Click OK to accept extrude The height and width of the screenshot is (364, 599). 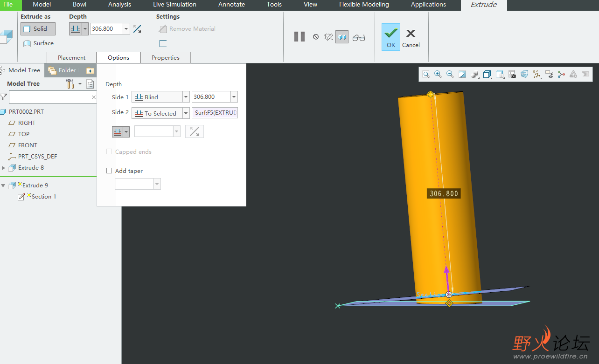coord(391,37)
